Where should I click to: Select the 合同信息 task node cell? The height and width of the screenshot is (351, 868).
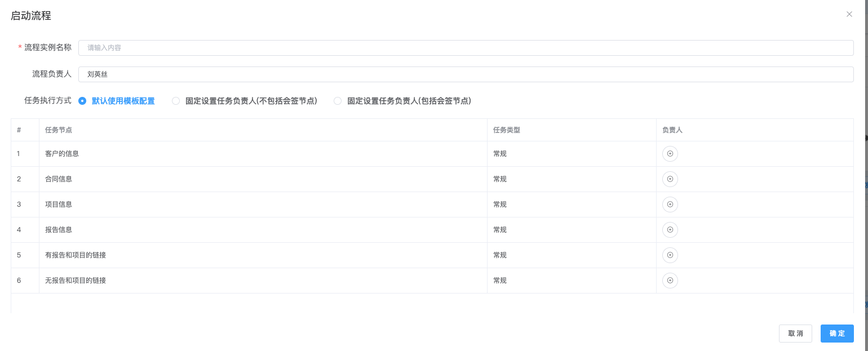[263, 179]
